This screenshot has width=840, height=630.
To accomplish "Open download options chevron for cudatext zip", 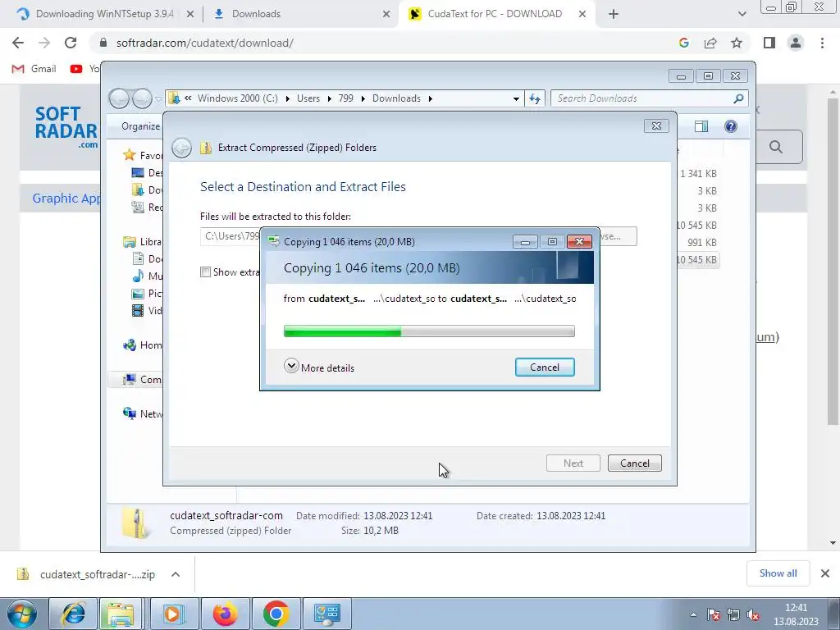I will pos(176,574).
